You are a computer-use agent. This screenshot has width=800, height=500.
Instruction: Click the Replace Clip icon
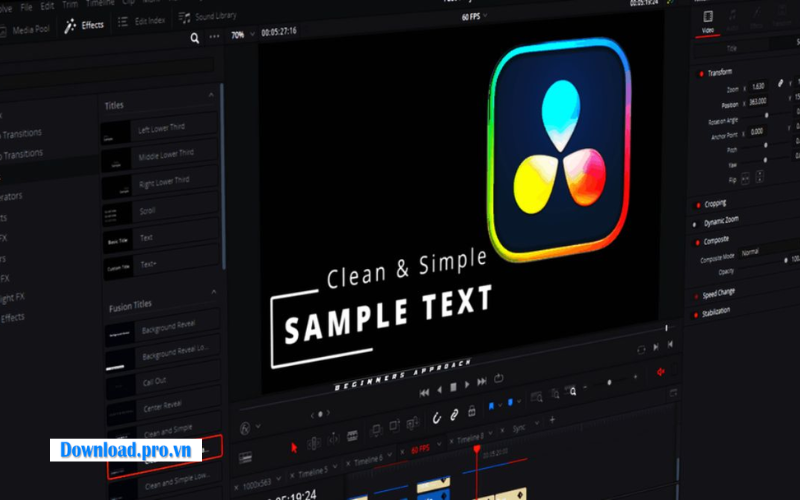[413, 422]
